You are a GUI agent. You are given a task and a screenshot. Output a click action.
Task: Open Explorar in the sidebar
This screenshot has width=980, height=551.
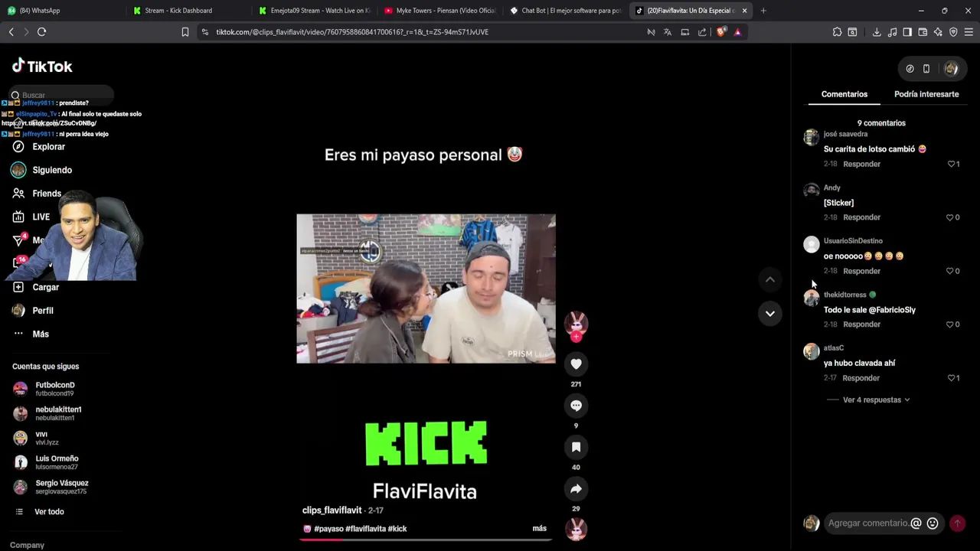coord(48,147)
